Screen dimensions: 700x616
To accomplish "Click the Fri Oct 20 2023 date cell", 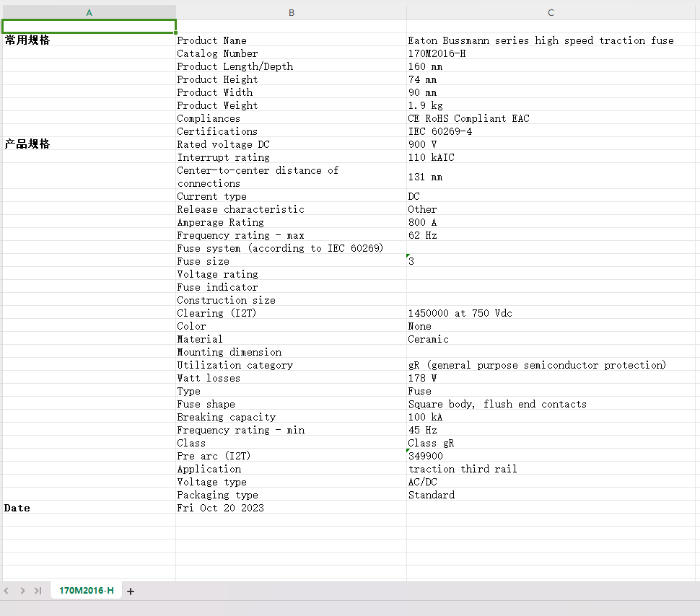I will point(291,508).
